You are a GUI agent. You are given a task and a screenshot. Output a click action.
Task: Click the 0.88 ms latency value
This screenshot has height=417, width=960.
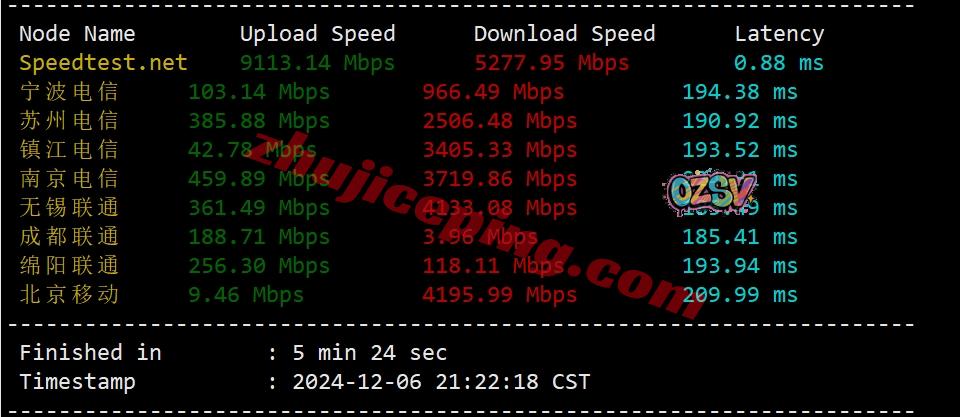tap(779, 62)
